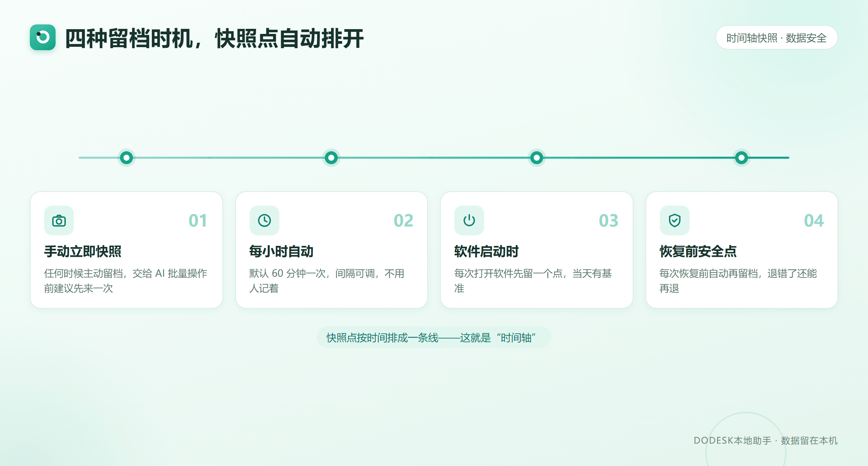Click the 快照点按时间排成一条线 caption pill
Viewport: 868px width, 466px height.
(434, 337)
